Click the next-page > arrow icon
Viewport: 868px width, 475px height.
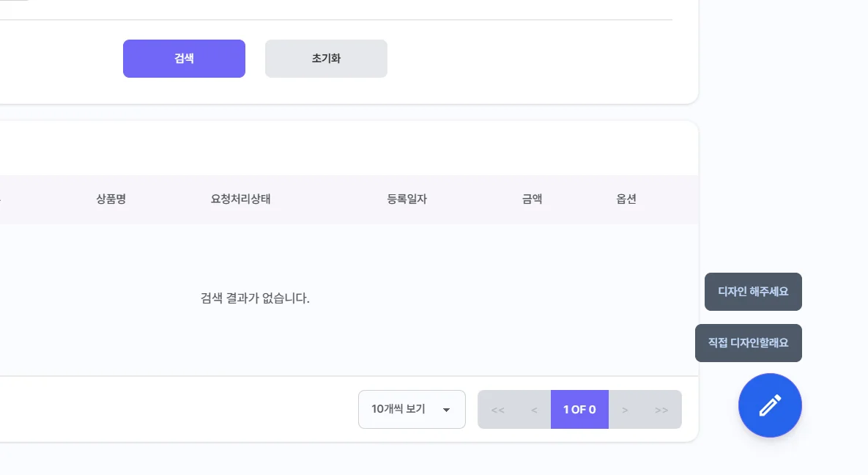(625, 410)
